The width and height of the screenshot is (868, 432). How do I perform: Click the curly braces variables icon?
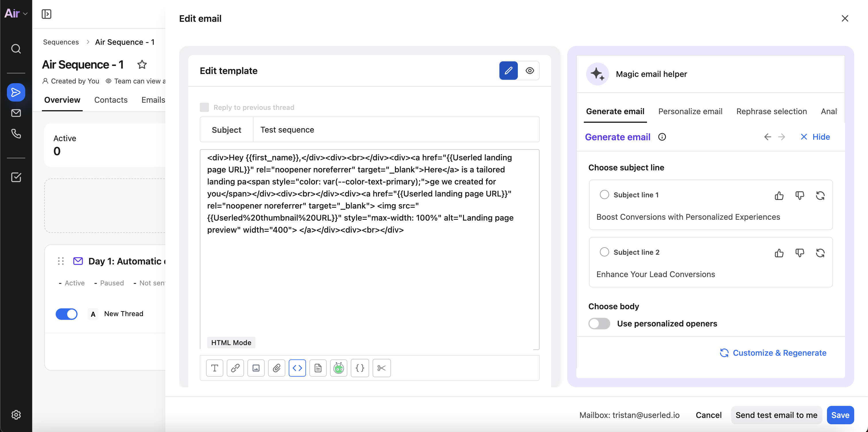coord(360,368)
